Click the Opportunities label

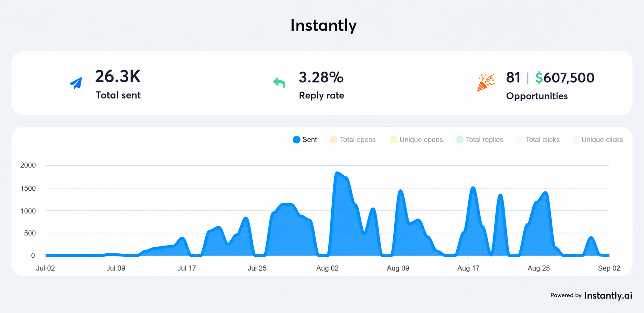tap(537, 96)
